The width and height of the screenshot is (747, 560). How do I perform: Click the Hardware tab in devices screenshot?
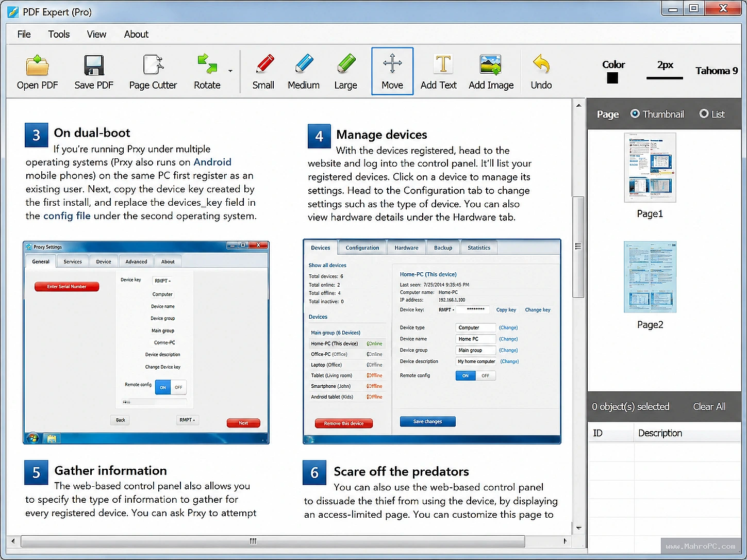point(406,248)
